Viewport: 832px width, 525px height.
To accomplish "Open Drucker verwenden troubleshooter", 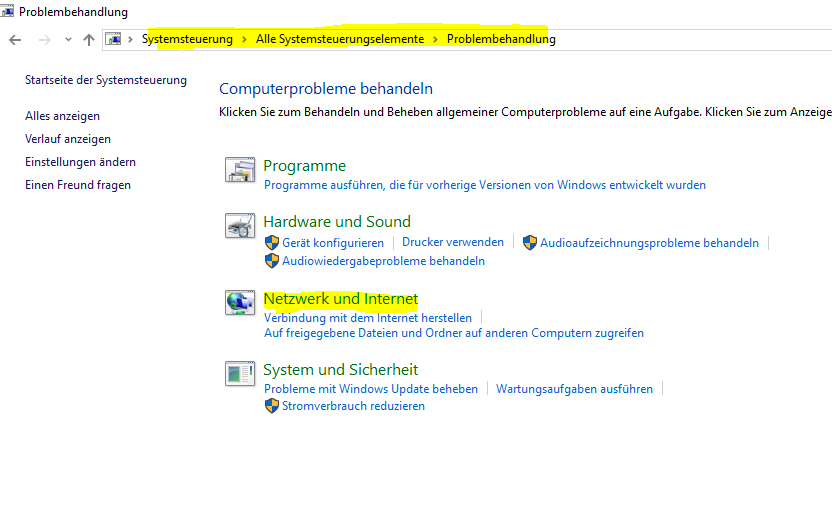I will (x=453, y=242).
